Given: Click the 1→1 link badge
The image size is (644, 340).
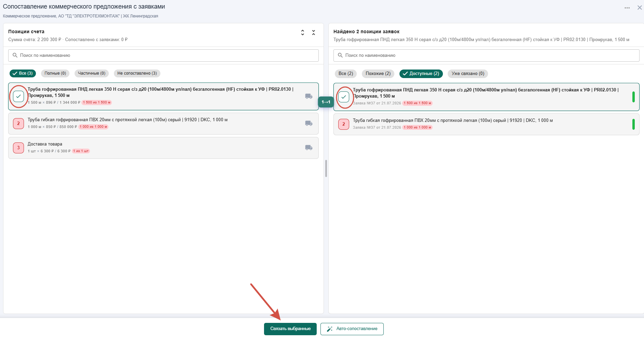Looking at the screenshot, I should [326, 102].
